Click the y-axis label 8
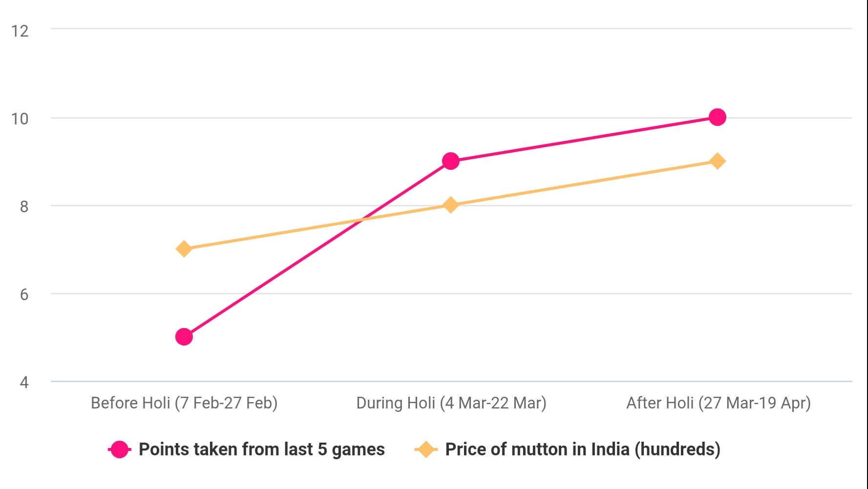The image size is (868, 489). pyautogui.click(x=24, y=206)
